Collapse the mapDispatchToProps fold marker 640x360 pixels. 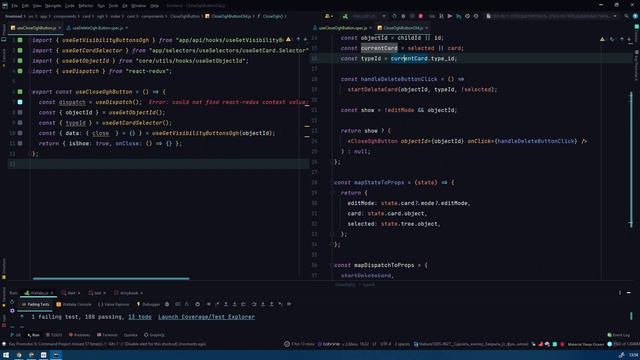point(332,265)
